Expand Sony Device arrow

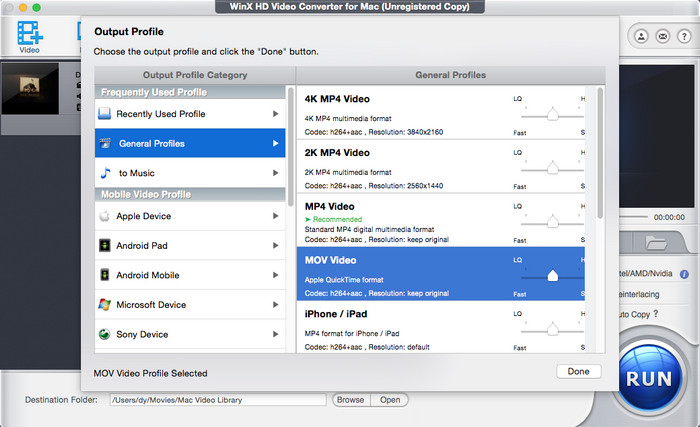[x=275, y=334]
